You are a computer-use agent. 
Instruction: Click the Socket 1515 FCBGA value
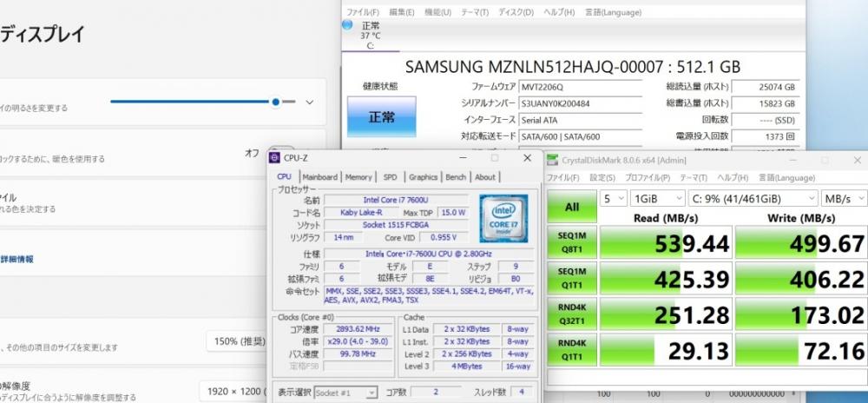(x=396, y=225)
